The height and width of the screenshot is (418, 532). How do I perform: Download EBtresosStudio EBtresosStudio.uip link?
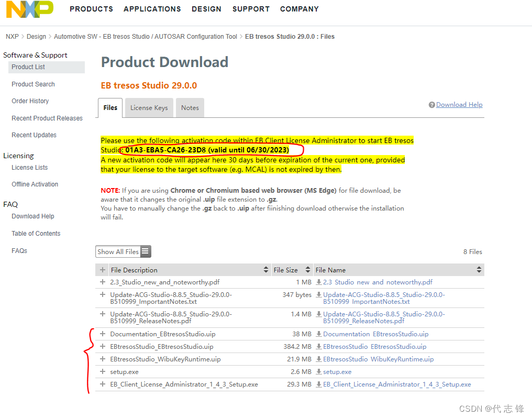coord(374,346)
